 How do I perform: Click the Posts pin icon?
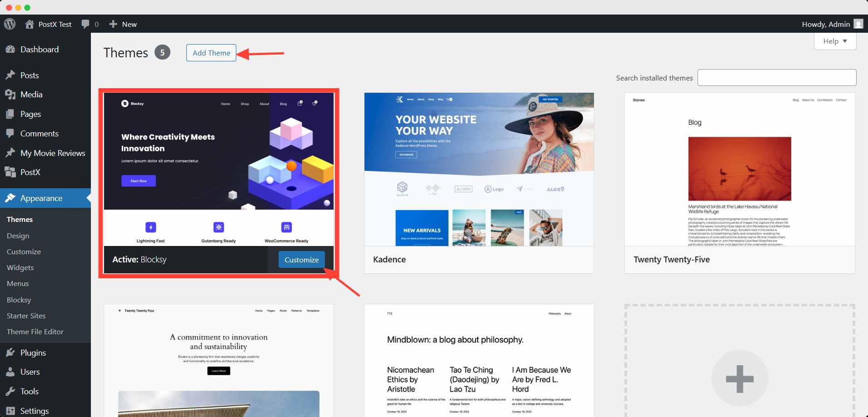(10, 75)
